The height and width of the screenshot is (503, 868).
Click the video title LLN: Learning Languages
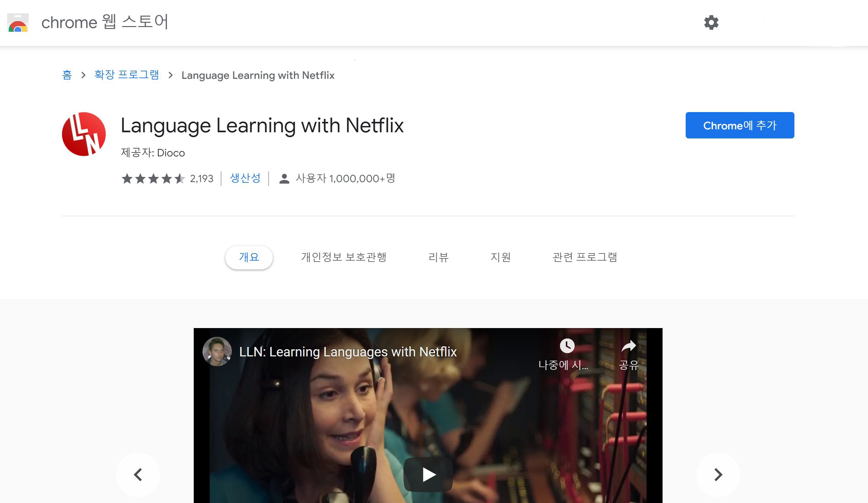(x=347, y=352)
